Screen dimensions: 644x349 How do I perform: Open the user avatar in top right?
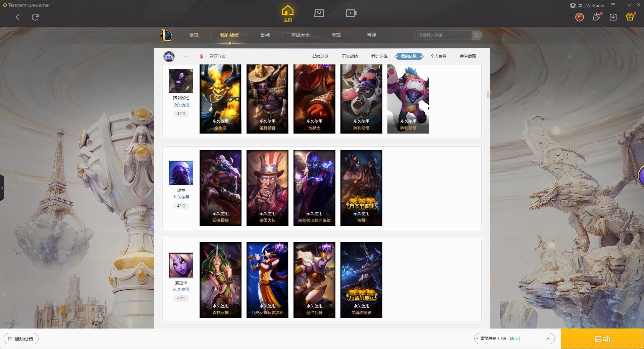coord(580,17)
